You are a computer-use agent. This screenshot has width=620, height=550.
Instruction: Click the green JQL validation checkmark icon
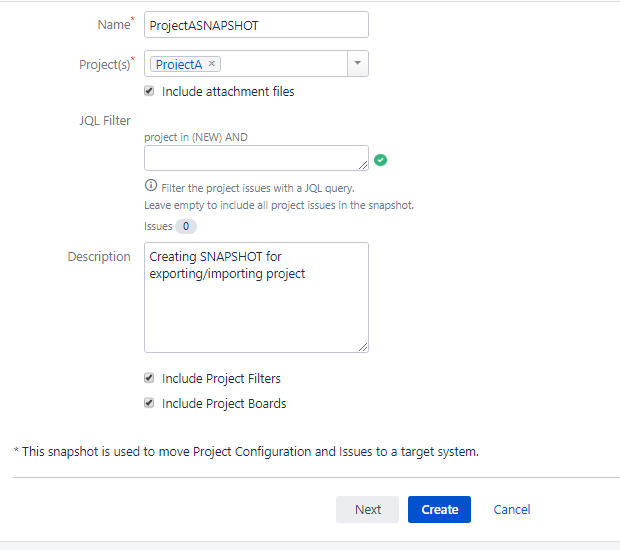point(380,159)
